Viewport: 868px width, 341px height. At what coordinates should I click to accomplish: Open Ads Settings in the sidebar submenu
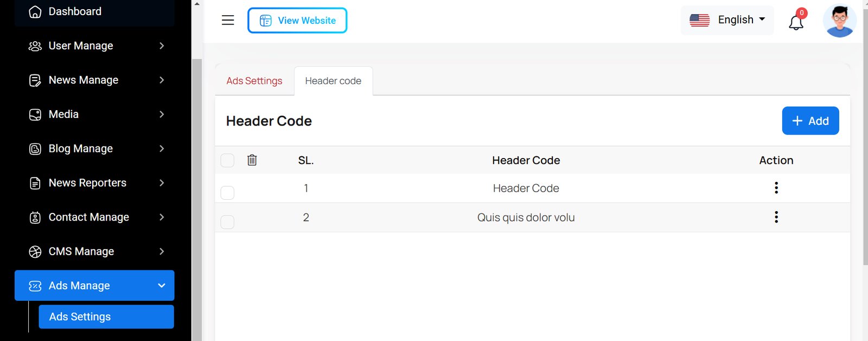106,317
